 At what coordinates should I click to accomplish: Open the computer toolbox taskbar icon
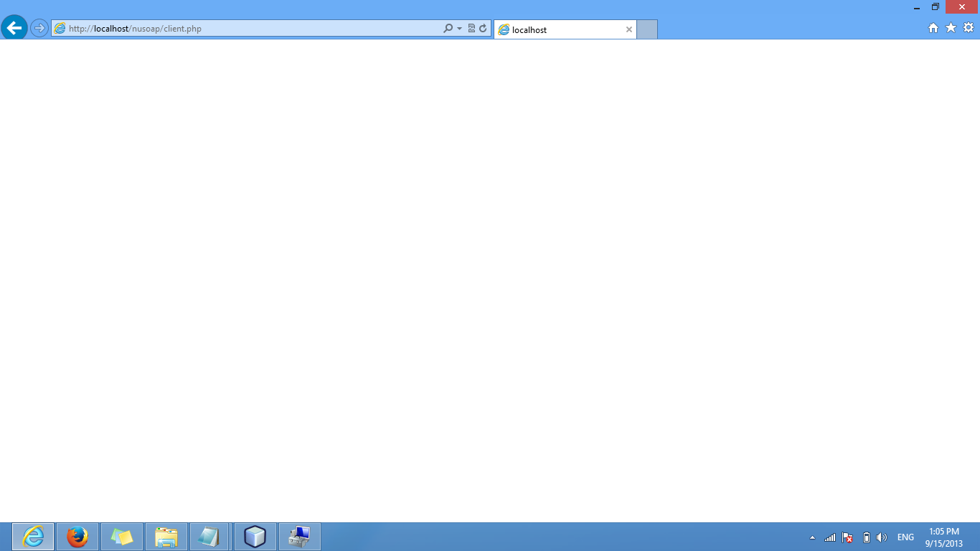pos(300,537)
